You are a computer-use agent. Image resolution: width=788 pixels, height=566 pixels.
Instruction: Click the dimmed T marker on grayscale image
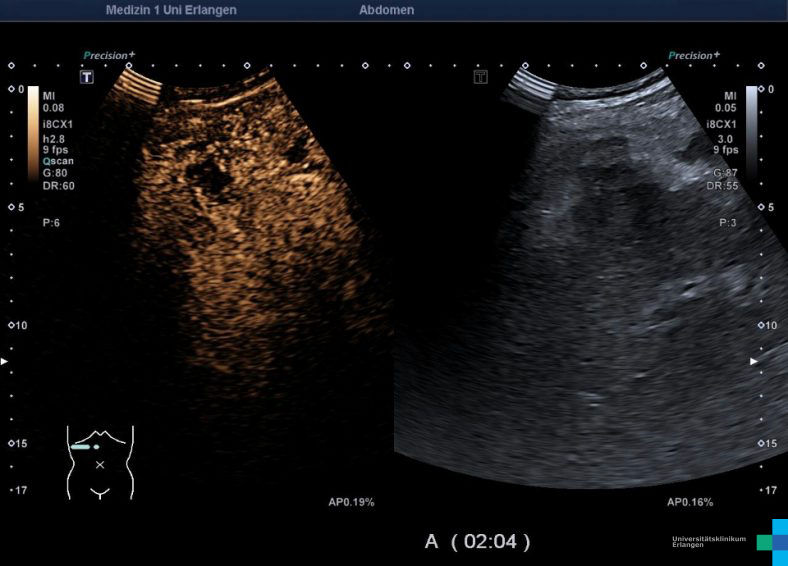click(x=480, y=77)
